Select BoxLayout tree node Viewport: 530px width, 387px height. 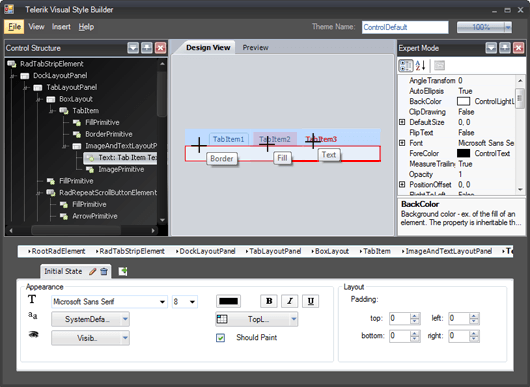click(x=76, y=99)
